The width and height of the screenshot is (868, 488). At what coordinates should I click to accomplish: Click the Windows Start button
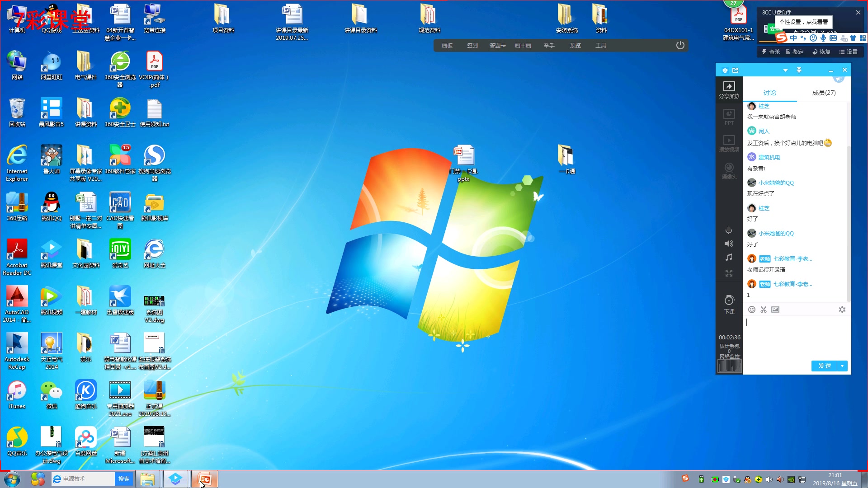[x=12, y=479]
